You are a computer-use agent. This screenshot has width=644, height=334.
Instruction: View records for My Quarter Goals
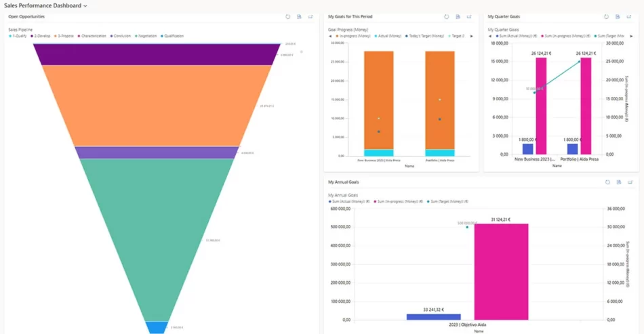coord(619,17)
